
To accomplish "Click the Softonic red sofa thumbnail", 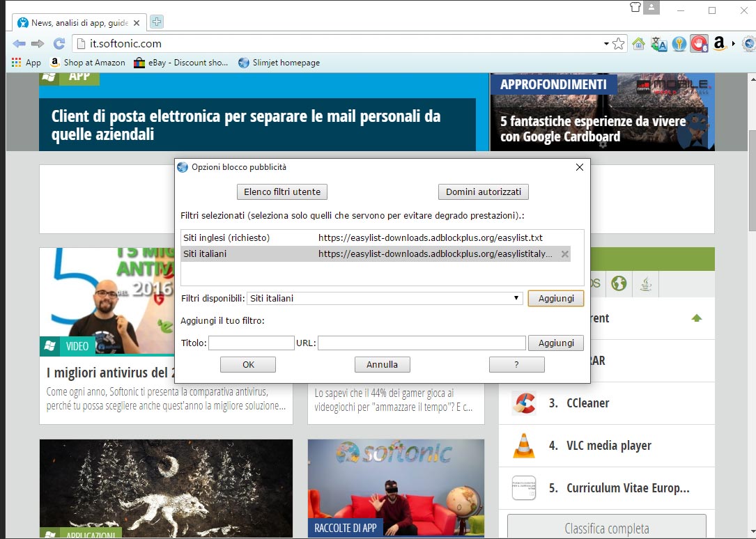I will click(x=396, y=488).
